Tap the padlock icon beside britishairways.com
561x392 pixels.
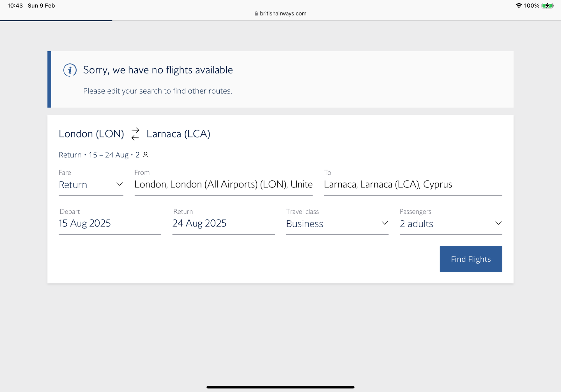tap(256, 13)
